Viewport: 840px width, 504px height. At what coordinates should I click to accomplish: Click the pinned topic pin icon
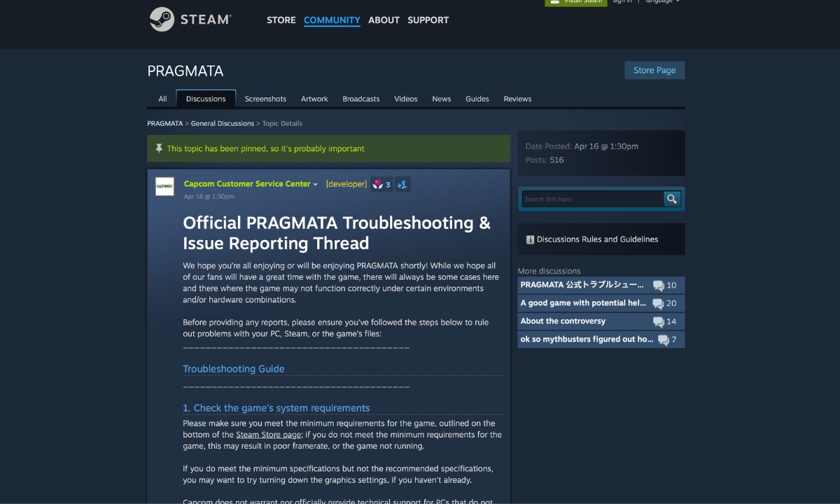(x=159, y=148)
